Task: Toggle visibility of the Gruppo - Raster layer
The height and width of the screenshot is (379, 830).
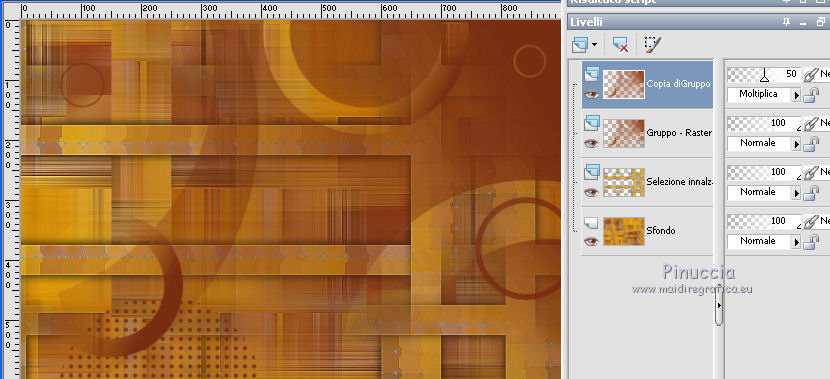Action: tap(591, 143)
